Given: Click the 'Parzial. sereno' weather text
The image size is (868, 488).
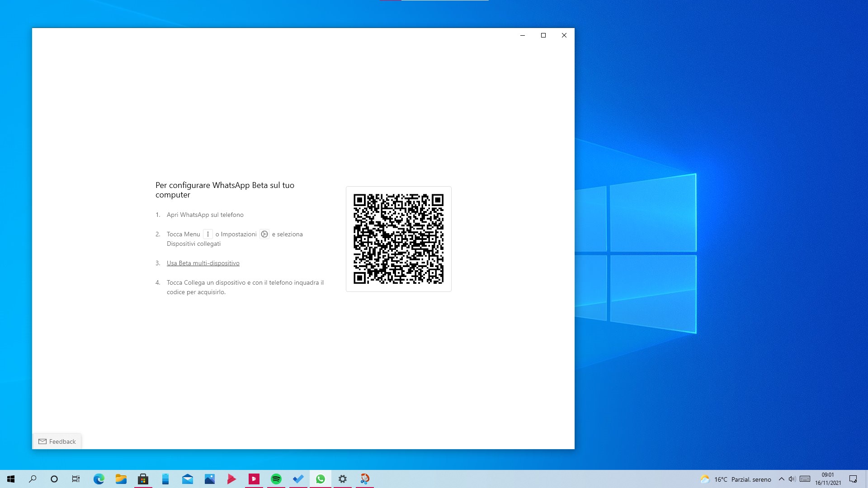Looking at the screenshot, I should click(751, 479).
